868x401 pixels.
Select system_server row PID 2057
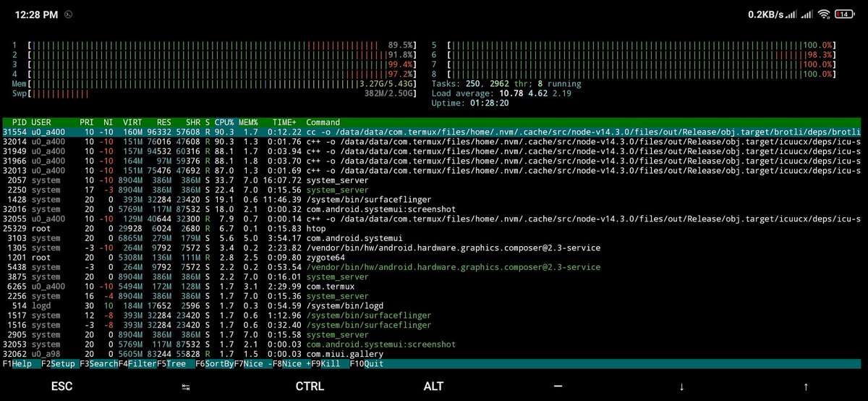click(x=432, y=180)
